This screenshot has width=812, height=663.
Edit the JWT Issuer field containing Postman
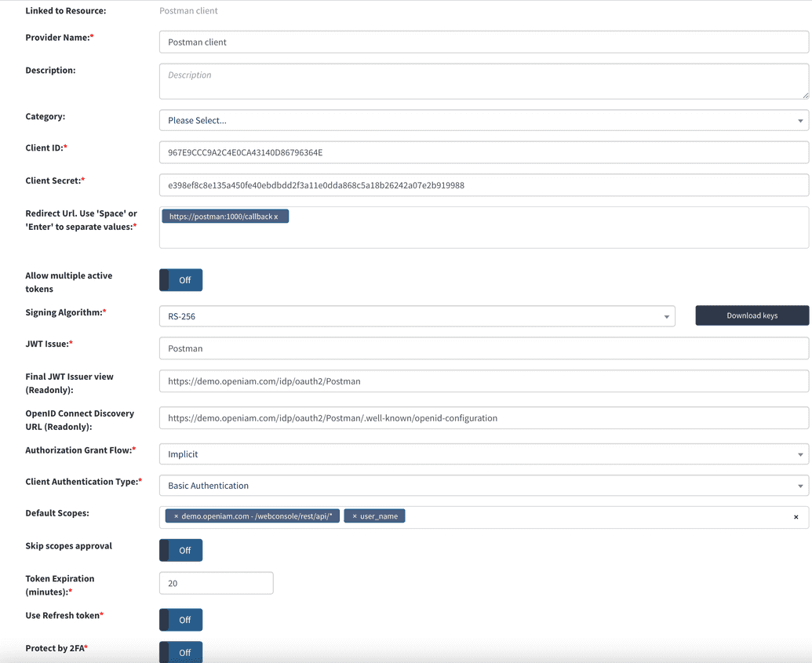tap(484, 348)
